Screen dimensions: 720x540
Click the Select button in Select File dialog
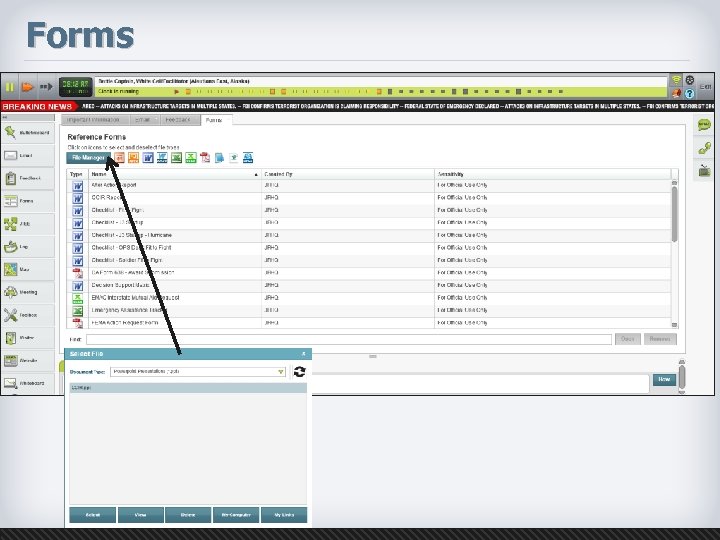click(93, 515)
